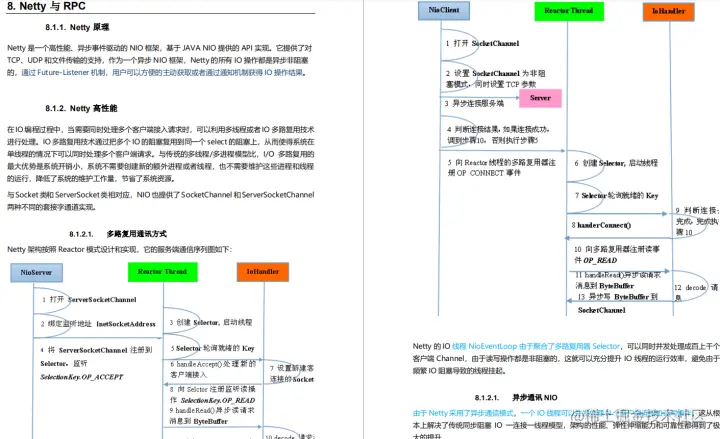720x439 pixels.
Task: Click step "3 创建 Selector, 启动线程"
Action: pos(211,322)
